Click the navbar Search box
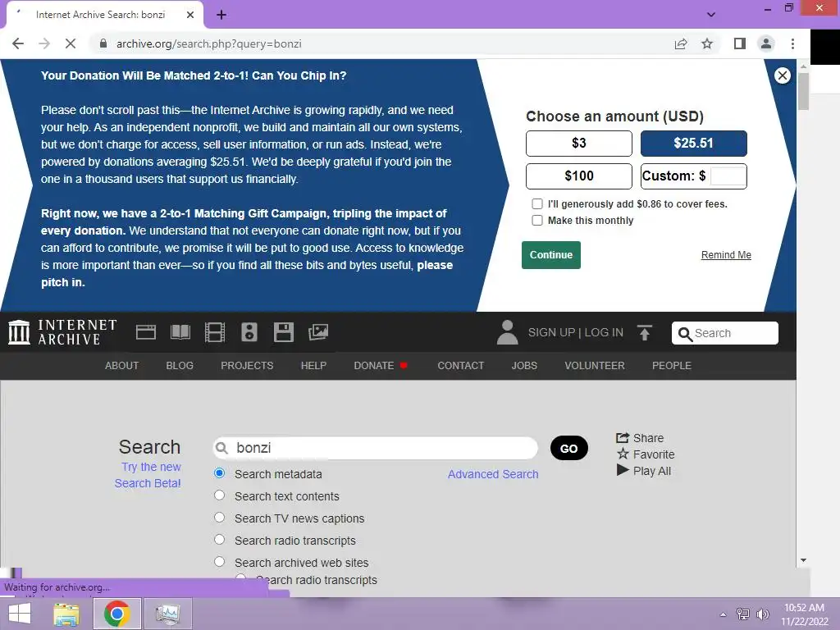Viewport: 840px width, 630px height. pyautogui.click(x=725, y=333)
